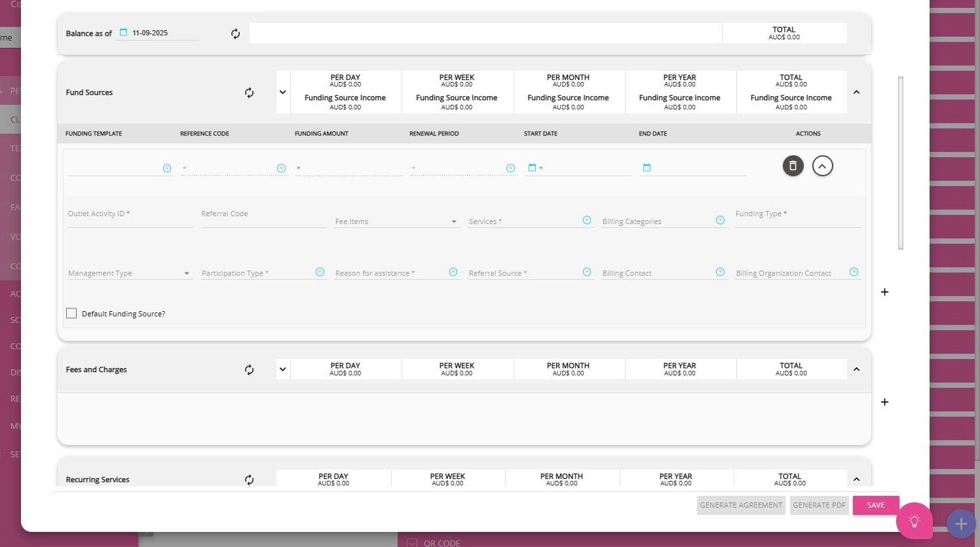Click Fund Sources Per Month summary
Viewport: 980px width, 547px height.
pyautogui.click(x=569, y=92)
